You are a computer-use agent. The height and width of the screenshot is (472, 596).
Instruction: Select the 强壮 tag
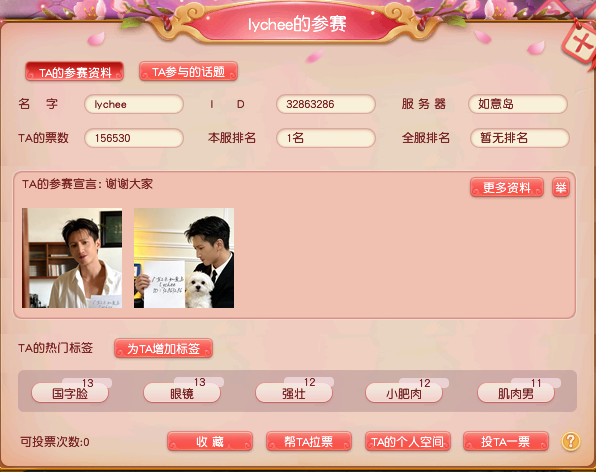coord(294,393)
